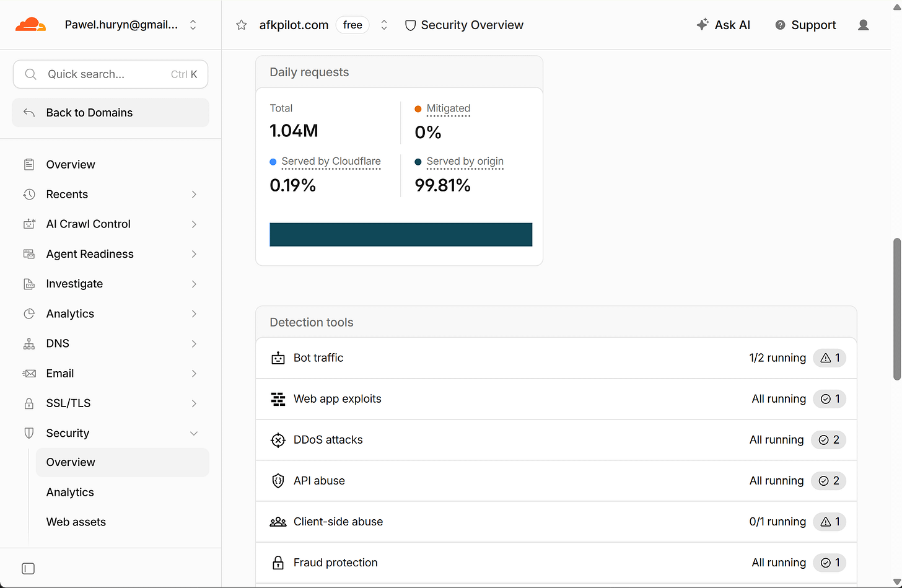Star the afkpilot.com domain

(x=242, y=25)
